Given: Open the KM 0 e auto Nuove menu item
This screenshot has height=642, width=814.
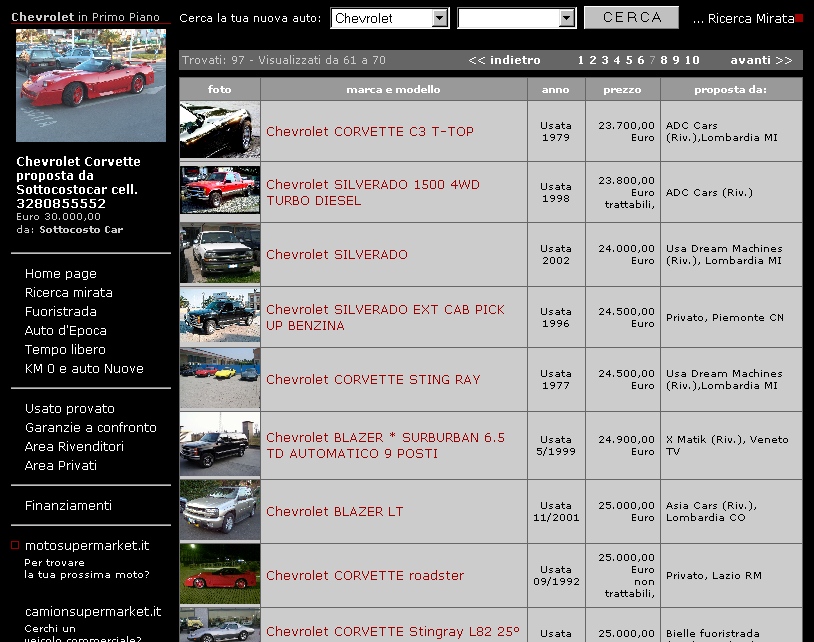Looking at the screenshot, I should [x=84, y=369].
